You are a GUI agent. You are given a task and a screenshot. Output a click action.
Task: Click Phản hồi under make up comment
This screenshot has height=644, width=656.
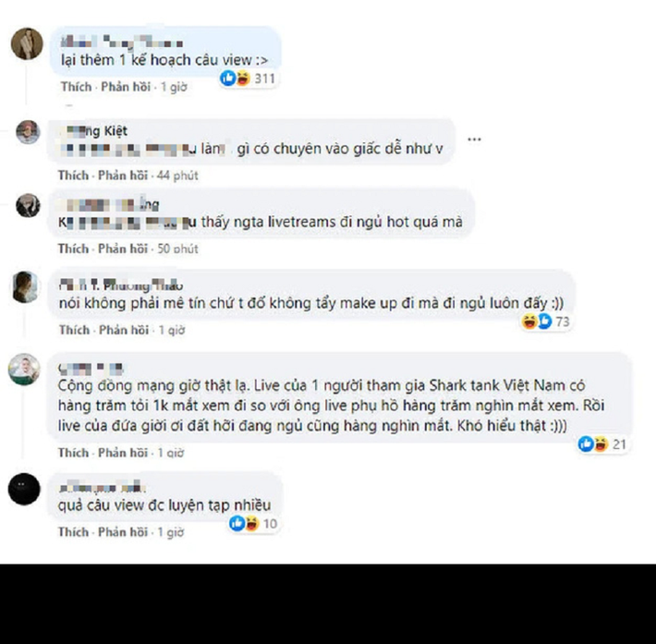124,330
